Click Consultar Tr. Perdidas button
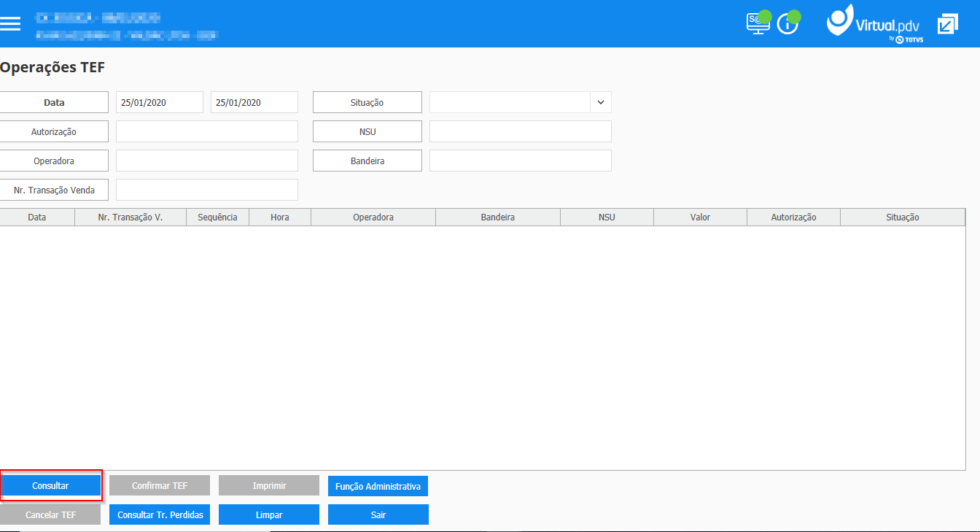Viewport: 980px width, 532px height. coord(160,514)
